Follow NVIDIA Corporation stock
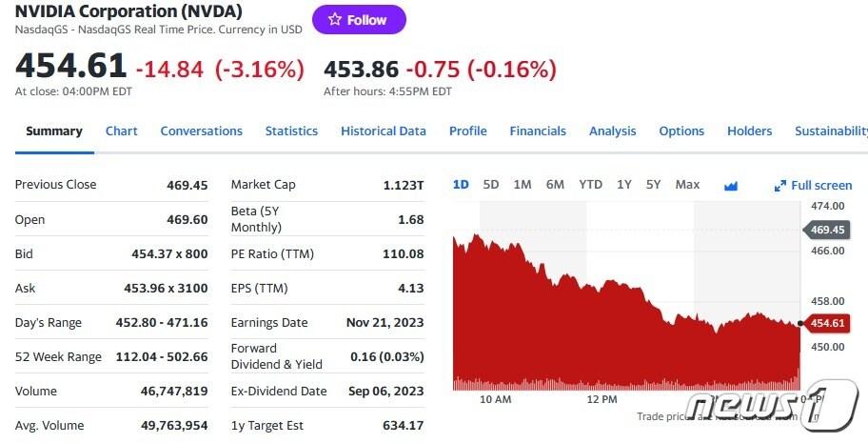The height and width of the screenshot is (443, 868). tap(359, 20)
